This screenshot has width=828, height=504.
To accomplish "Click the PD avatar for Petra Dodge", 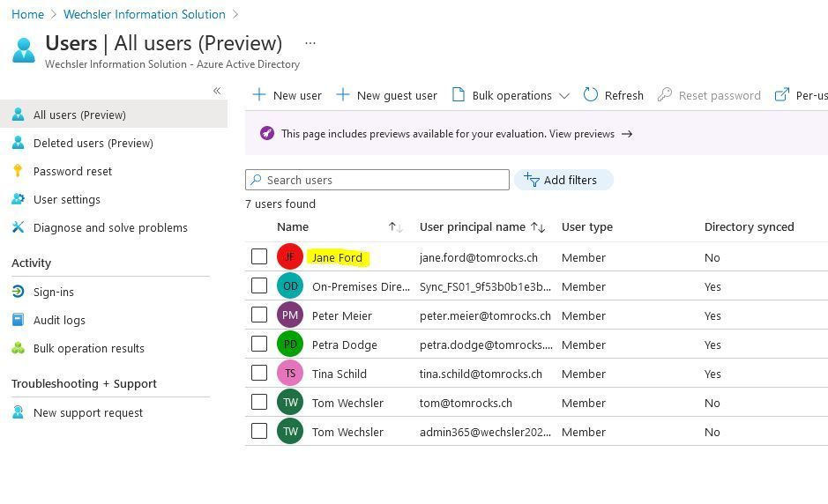I will click(290, 345).
